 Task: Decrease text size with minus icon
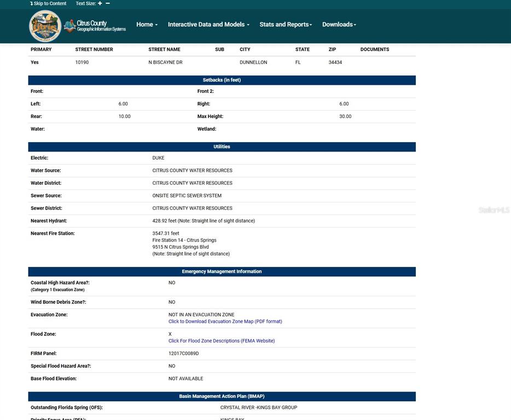pos(108,3)
